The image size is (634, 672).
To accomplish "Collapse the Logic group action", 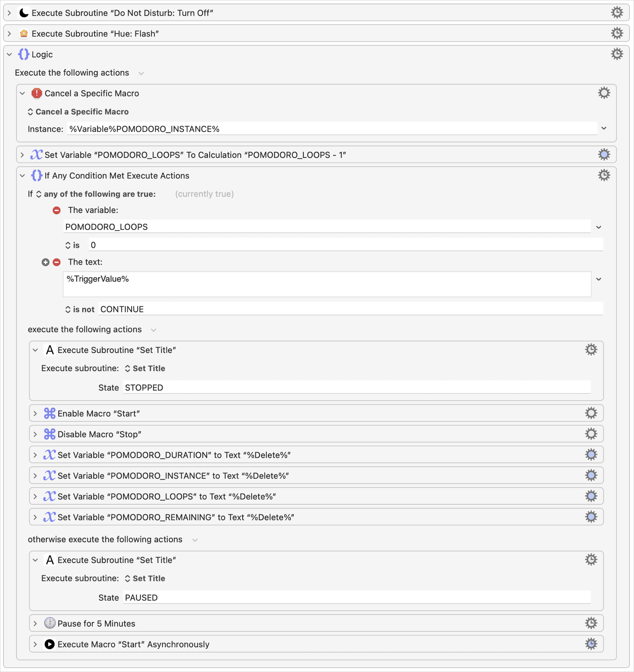I will click(x=9, y=54).
